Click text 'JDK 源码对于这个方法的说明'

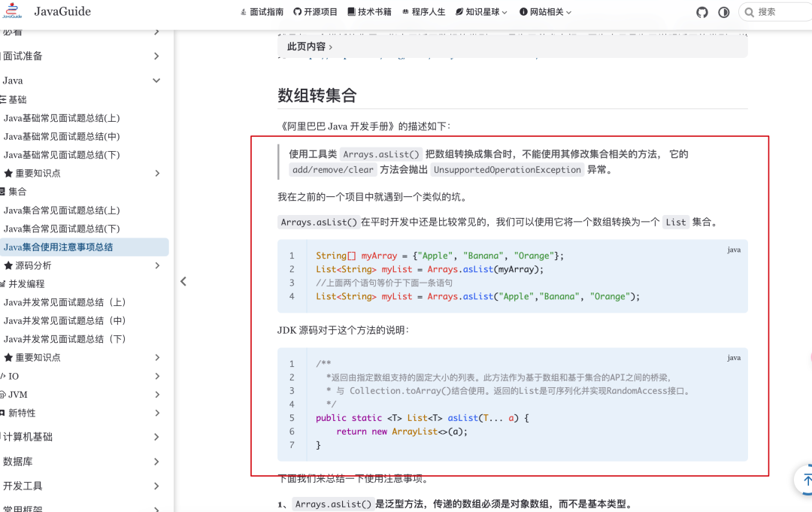(342, 330)
